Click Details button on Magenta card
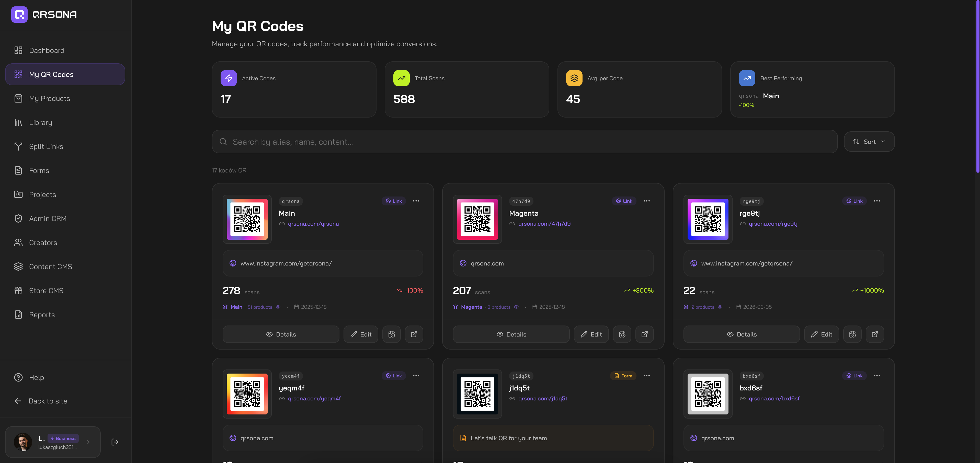The image size is (980, 463). point(511,334)
